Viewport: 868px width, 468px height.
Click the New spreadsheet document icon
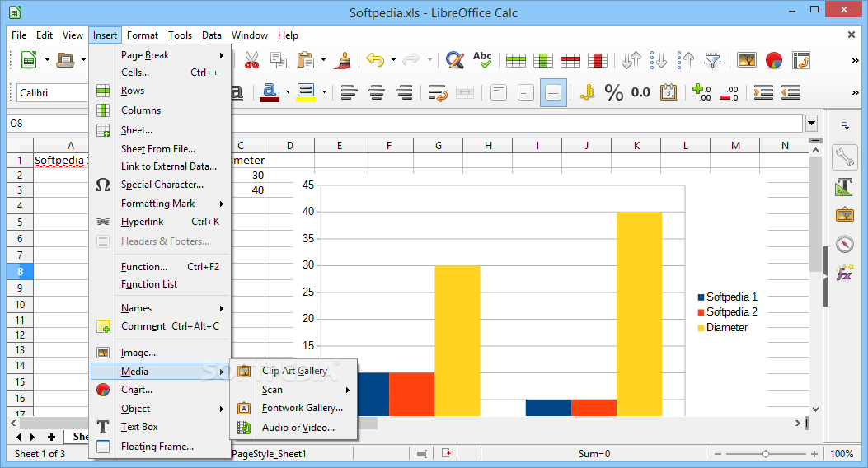point(28,60)
